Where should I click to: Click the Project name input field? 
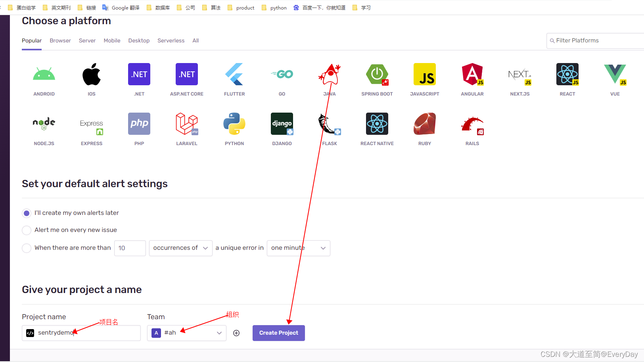81,333
